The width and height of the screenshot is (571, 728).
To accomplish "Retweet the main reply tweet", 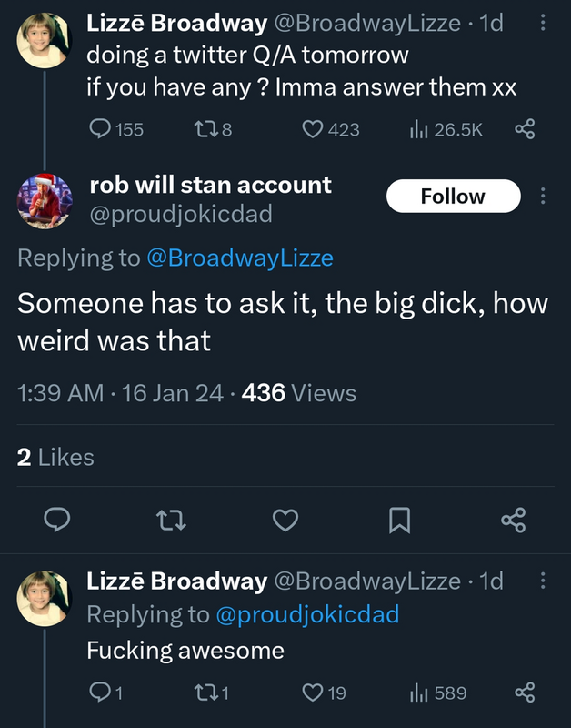I will 172,520.
